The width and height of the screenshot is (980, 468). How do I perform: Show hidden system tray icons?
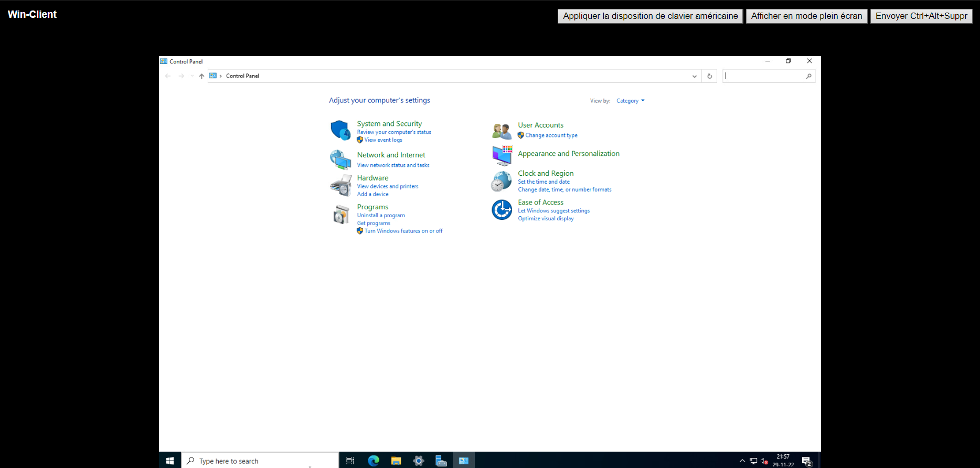[x=742, y=461]
